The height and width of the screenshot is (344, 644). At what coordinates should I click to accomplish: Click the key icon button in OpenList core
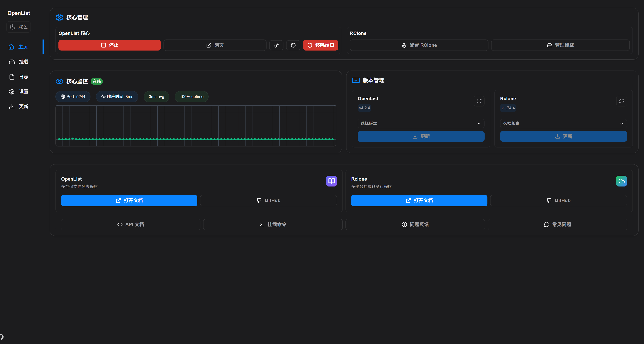pyautogui.click(x=276, y=45)
